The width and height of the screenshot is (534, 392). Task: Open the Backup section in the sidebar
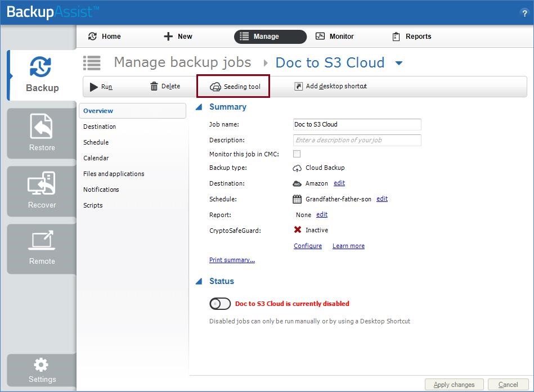41,75
